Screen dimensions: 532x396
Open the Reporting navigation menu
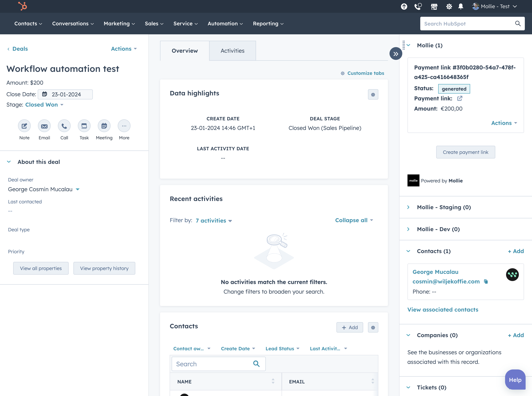tap(268, 24)
